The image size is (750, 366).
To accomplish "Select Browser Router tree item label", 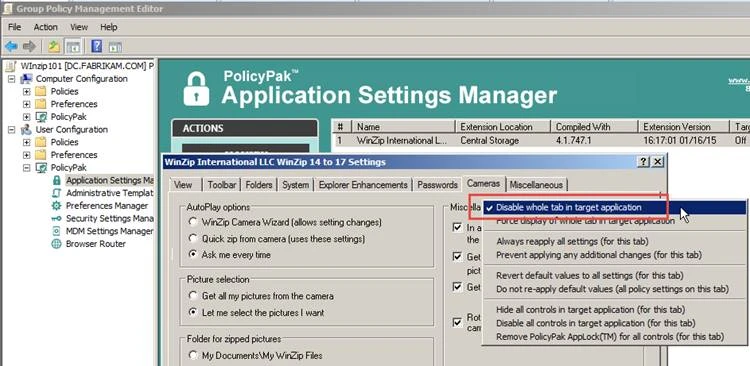I will [x=96, y=244].
